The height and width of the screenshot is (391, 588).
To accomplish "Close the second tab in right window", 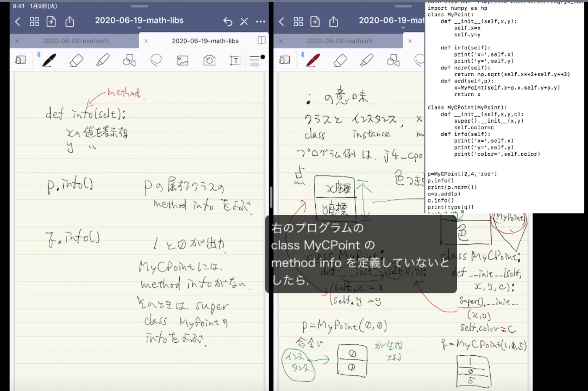I will (410, 41).
